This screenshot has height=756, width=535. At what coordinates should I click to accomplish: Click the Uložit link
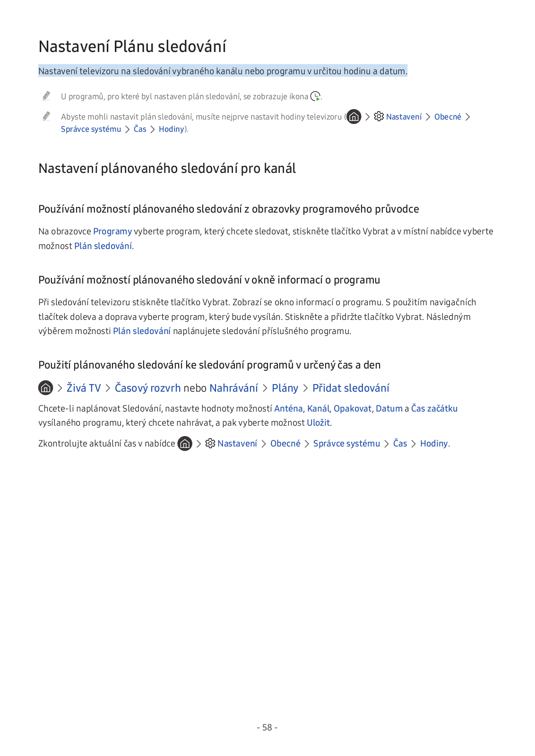(x=319, y=423)
